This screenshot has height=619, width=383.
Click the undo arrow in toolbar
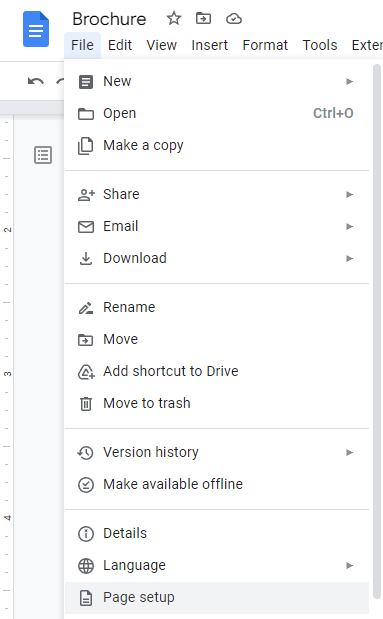36,82
